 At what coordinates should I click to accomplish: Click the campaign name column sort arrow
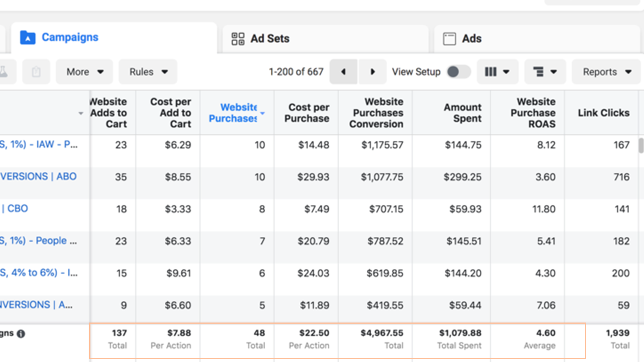pyautogui.click(x=80, y=113)
